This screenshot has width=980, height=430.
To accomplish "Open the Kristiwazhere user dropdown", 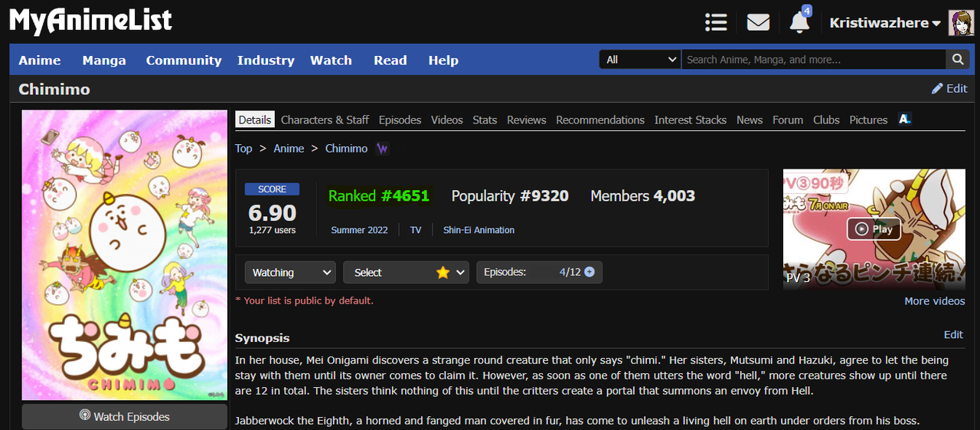I will tap(885, 23).
